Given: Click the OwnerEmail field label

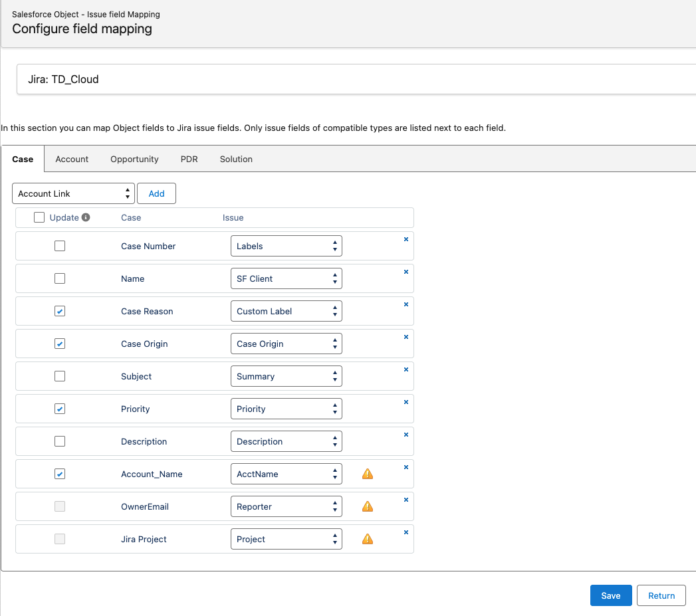Looking at the screenshot, I should (x=145, y=506).
